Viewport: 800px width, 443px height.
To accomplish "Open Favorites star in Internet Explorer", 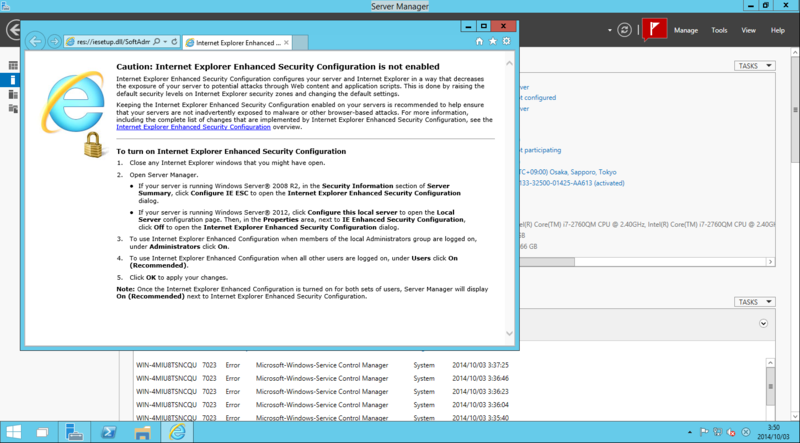I will point(493,41).
